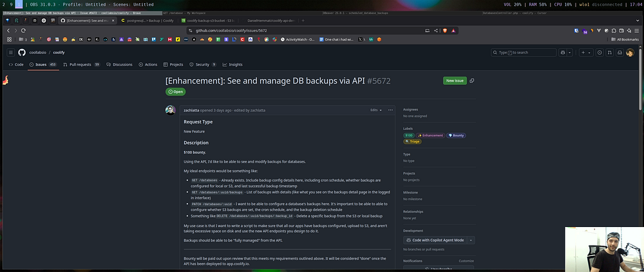Select workspace 9 in the top bar
The height and width of the screenshot is (272, 644).
12,5
